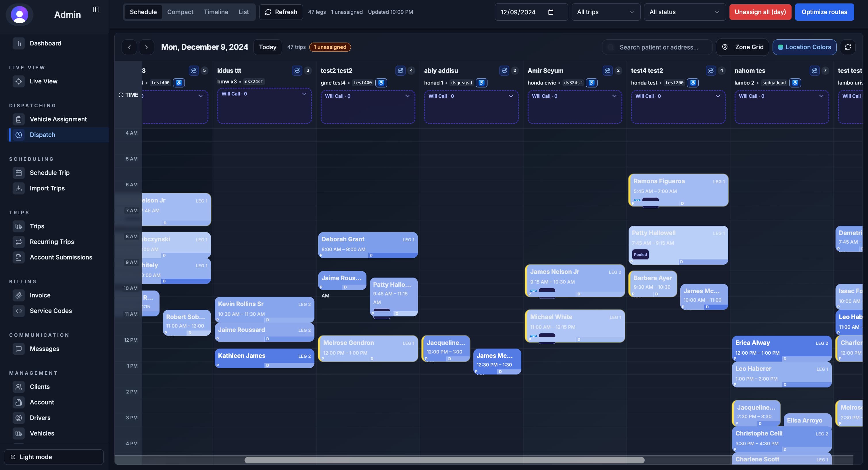Open Erica Alway trip card

tap(781, 348)
